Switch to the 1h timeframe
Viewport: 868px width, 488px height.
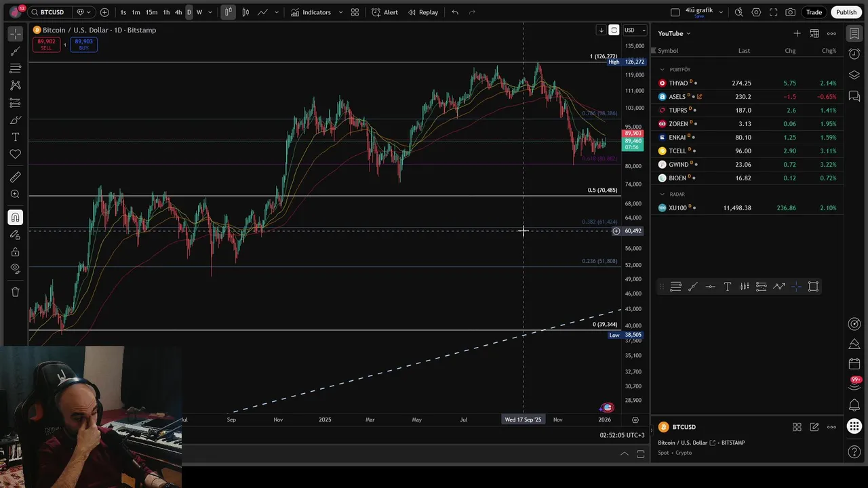click(x=166, y=12)
